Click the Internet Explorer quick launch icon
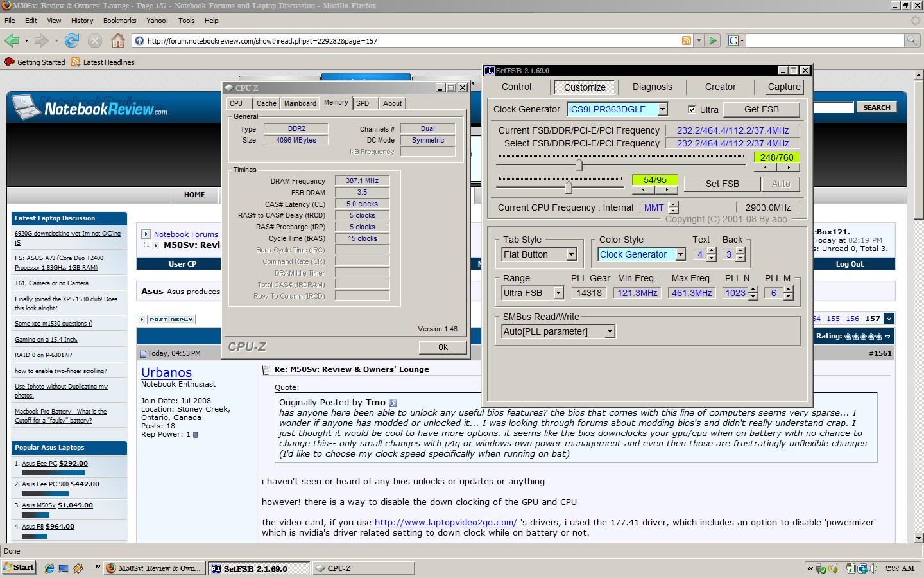The width and height of the screenshot is (924, 578). 49,568
